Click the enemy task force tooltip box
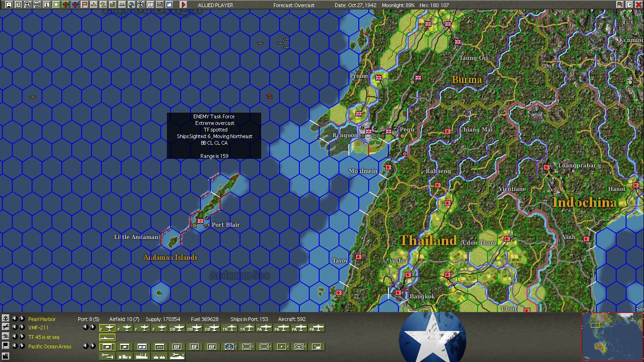Screen dimensions: 644x362 [x=214, y=136]
